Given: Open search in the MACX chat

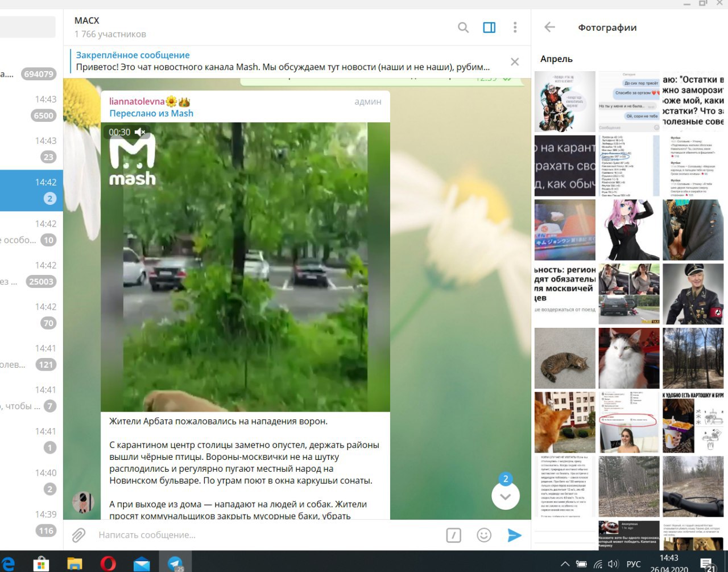Looking at the screenshot, I should 464,27.
